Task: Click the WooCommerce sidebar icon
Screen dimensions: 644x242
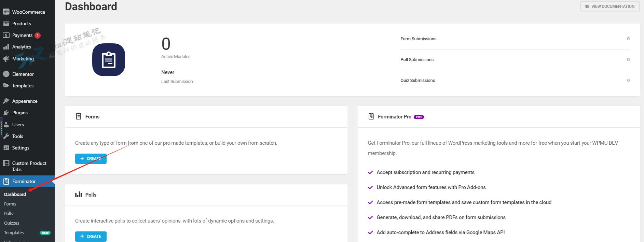Action: pos(6,12)
